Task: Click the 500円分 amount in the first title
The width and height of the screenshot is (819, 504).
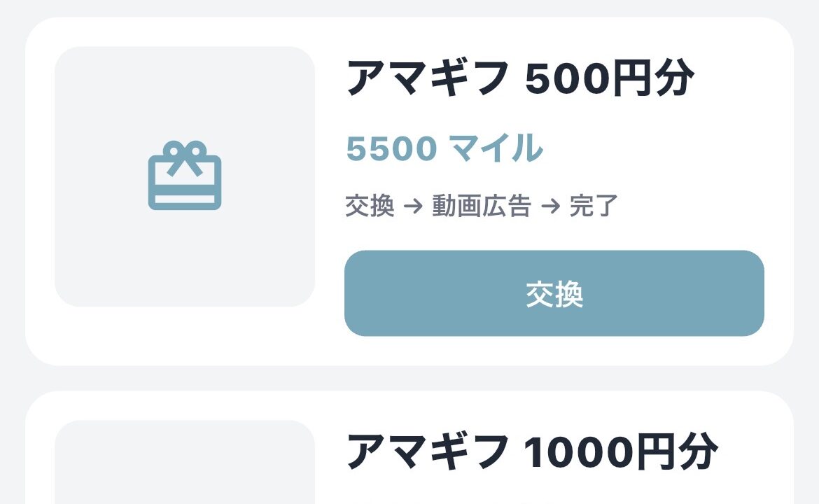Action: tap(609, 78)
